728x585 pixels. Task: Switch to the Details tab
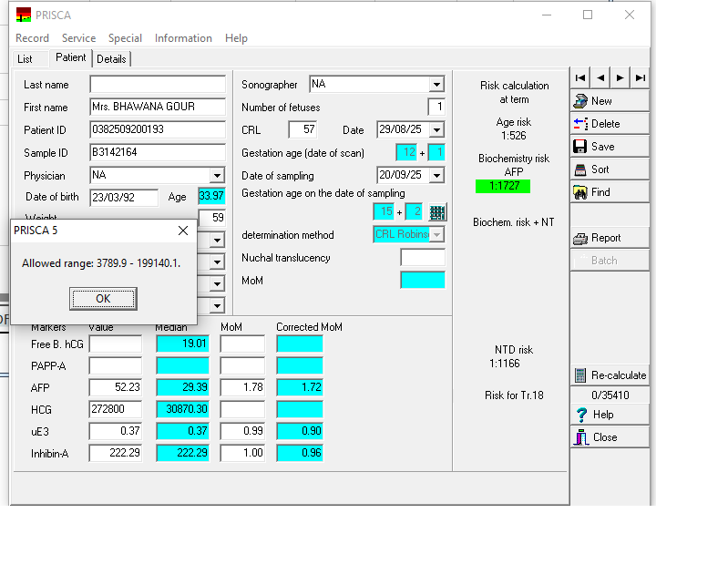tap(111, 58)
